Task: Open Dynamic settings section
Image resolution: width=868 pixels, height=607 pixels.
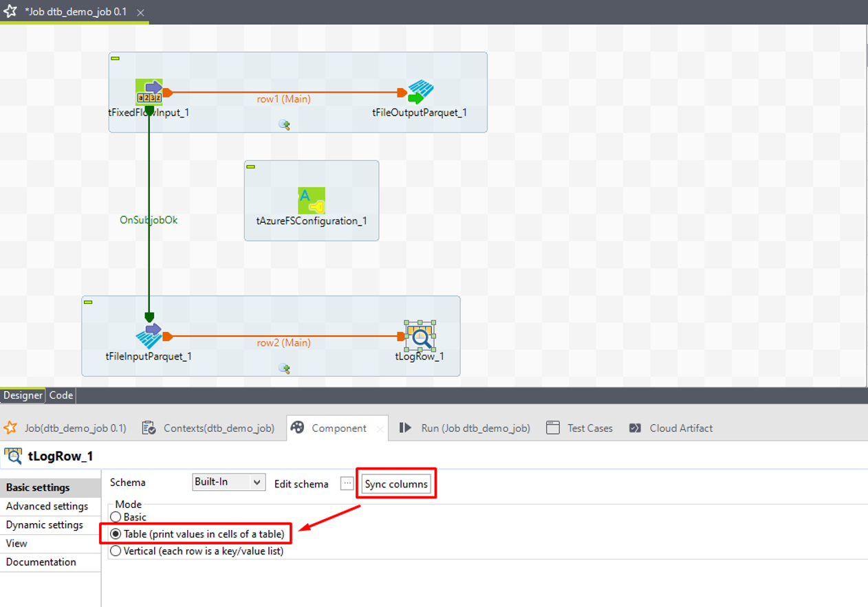Action: 50,525
